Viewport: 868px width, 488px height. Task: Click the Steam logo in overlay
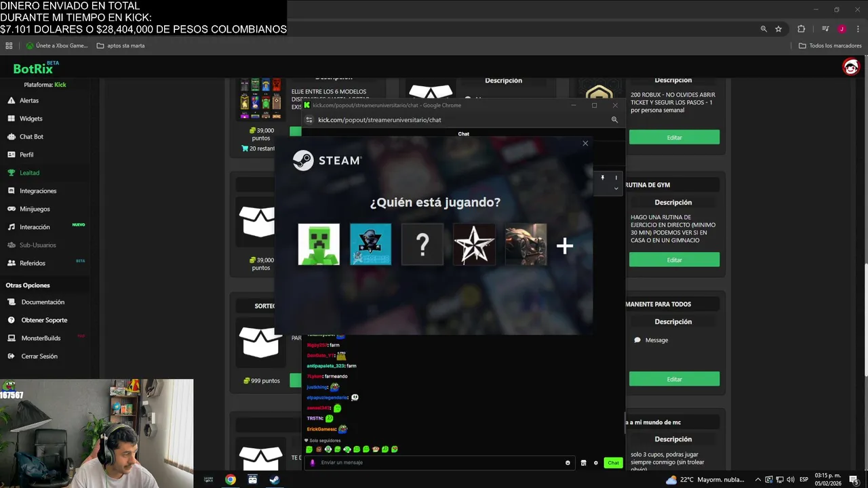pos(327,161)
